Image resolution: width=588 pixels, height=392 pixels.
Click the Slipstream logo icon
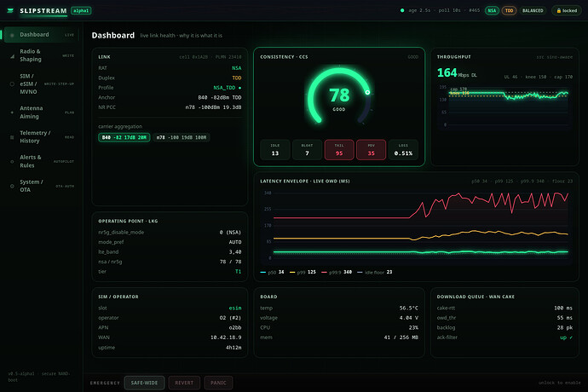(x=10, y=10)
